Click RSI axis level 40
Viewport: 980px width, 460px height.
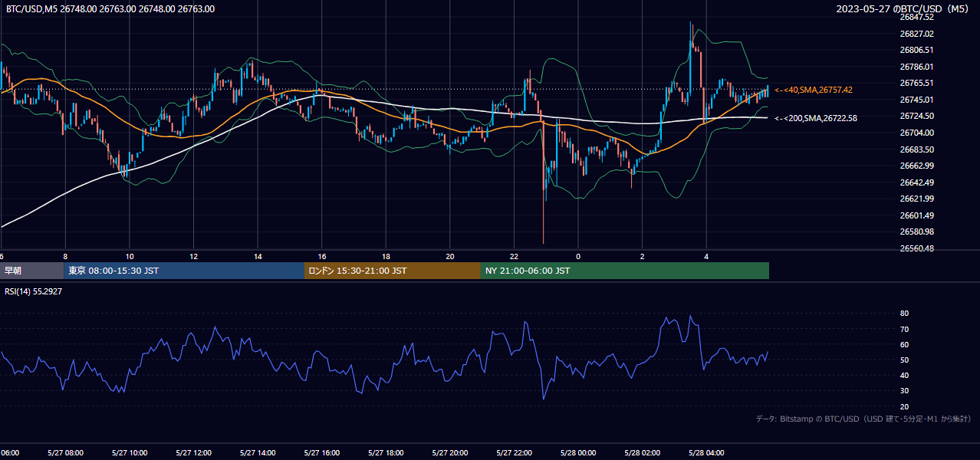pyautogui.click(x=905, y=375)
